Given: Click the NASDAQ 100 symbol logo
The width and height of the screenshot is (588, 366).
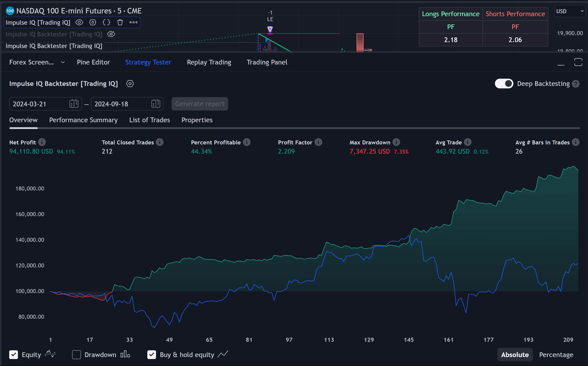Looking at the screenshot, I should click(x=10, y=11).
